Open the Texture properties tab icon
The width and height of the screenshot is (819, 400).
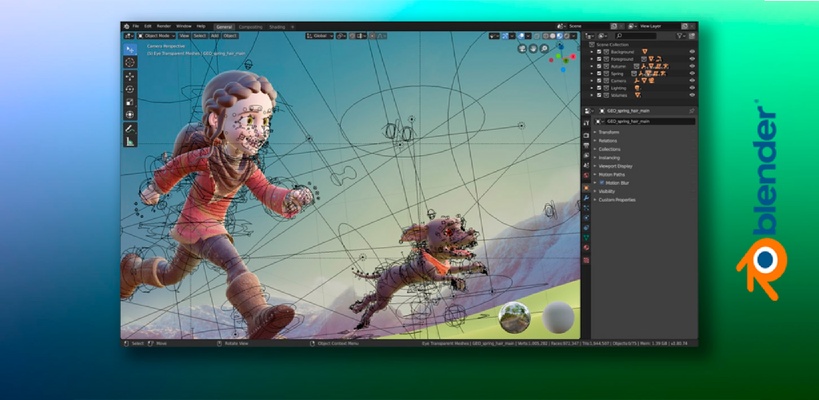(x=586, y=260)
